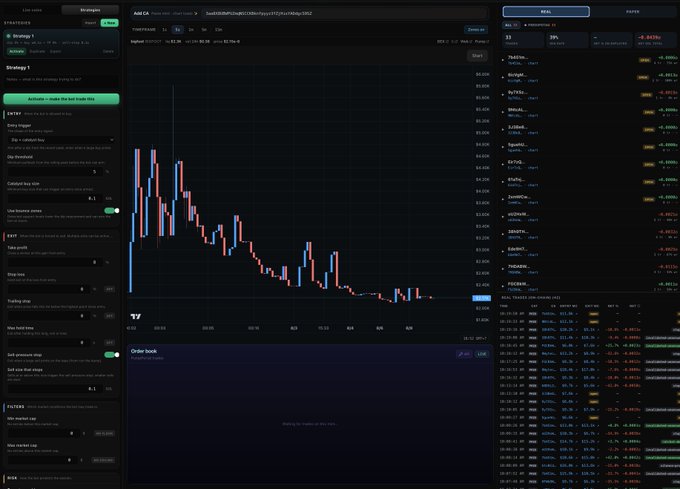Expand the Eir7zQ position row arrow
The image size is (680, 489).
click(503, 165)
